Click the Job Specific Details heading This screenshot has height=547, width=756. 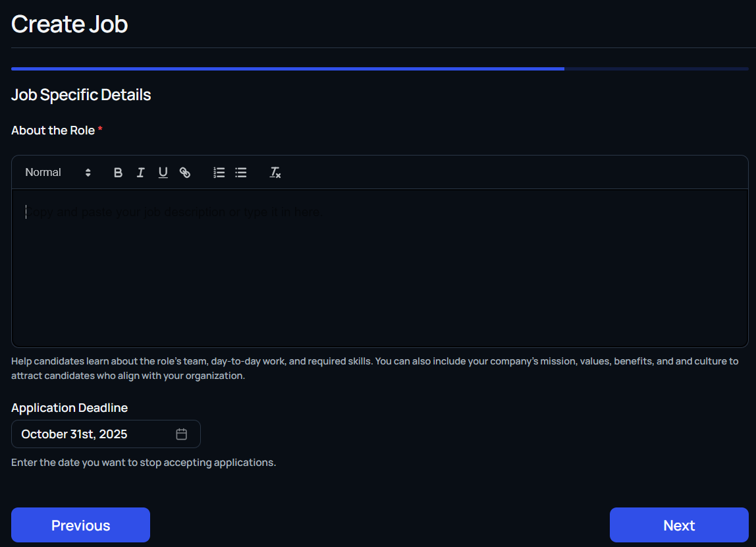(x=81, y=95)
